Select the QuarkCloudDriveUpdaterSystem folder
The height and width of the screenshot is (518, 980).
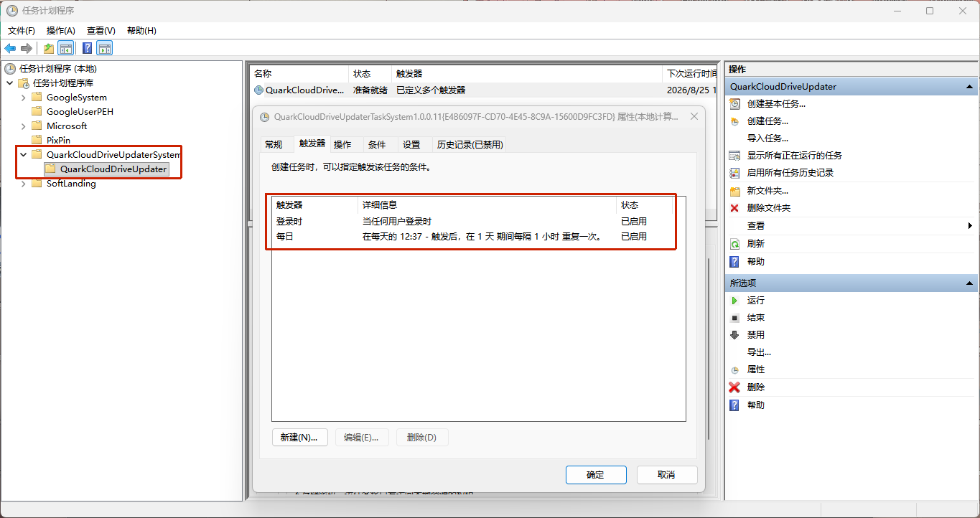113,155
